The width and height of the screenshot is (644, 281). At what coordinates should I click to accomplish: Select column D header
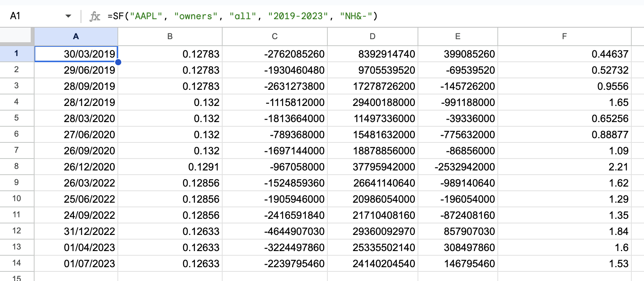pyautogui.click(x=373, y=36)
